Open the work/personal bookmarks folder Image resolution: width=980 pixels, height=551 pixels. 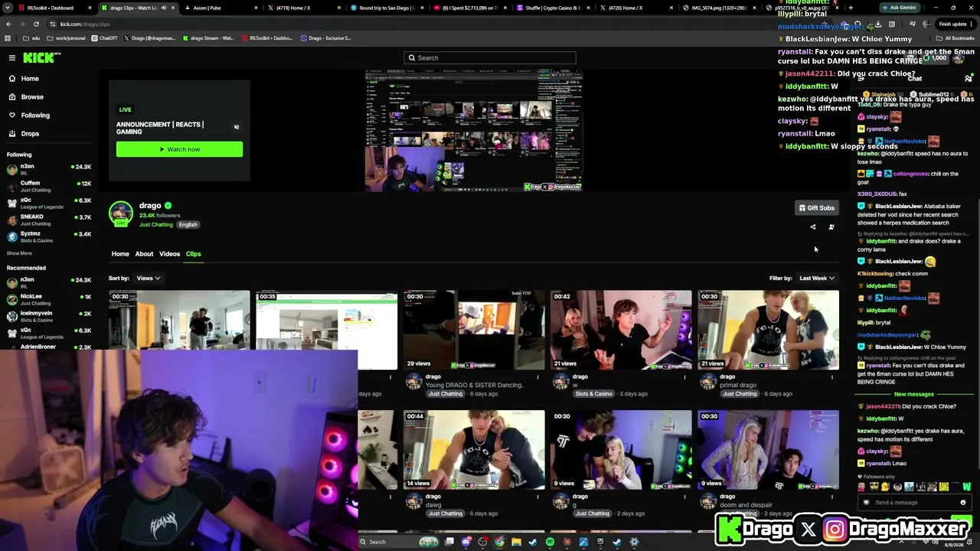(66, 38)
